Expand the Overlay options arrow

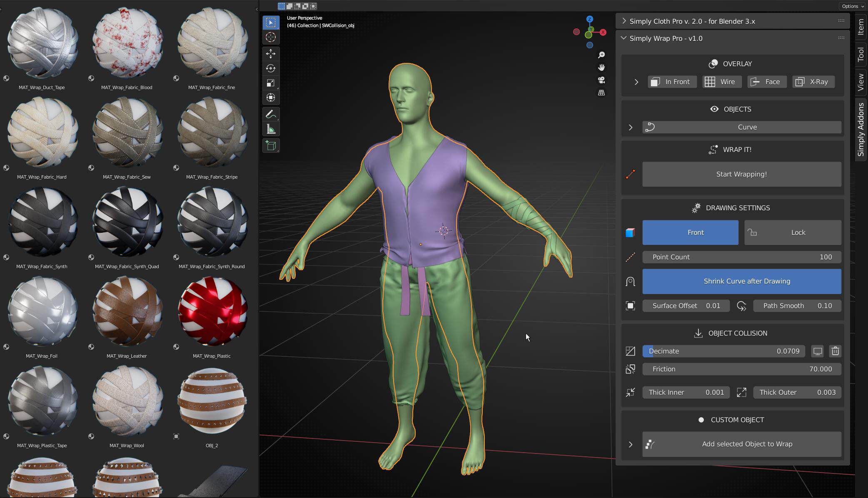[x=636, y=82]
